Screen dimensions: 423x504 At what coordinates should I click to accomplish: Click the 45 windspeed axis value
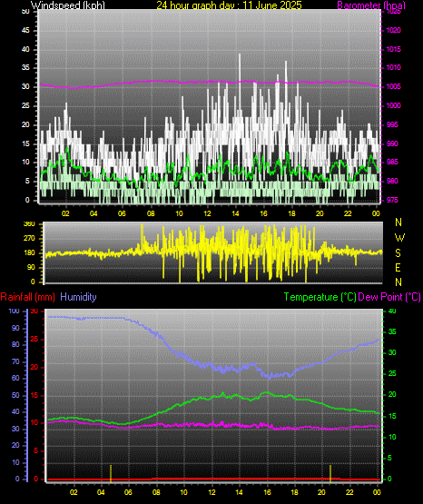click(25, 30)
